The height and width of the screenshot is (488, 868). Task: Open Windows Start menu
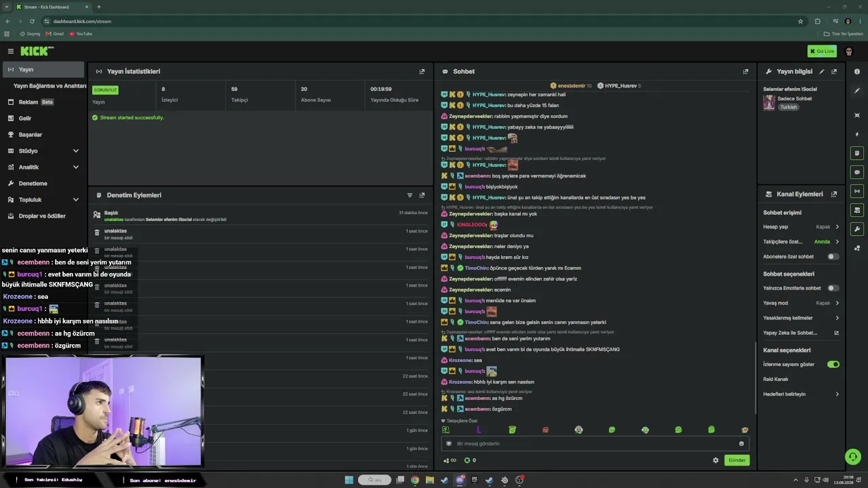coord(349,480)
